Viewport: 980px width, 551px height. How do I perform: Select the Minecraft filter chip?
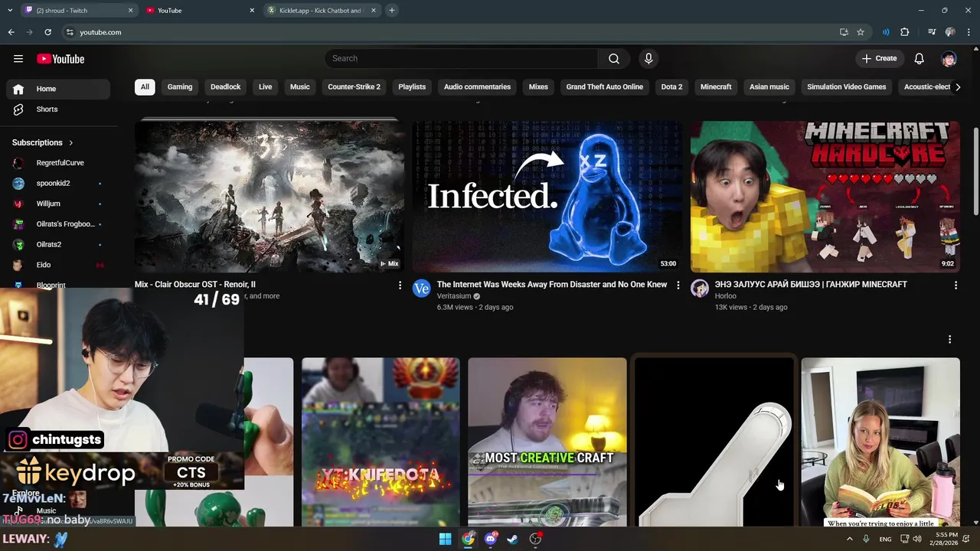716,87
